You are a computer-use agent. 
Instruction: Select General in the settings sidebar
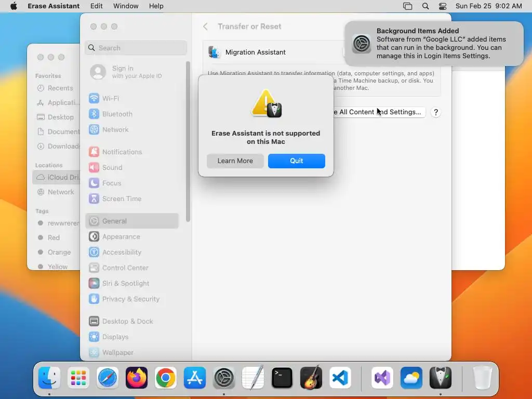(x=132, y=221)
